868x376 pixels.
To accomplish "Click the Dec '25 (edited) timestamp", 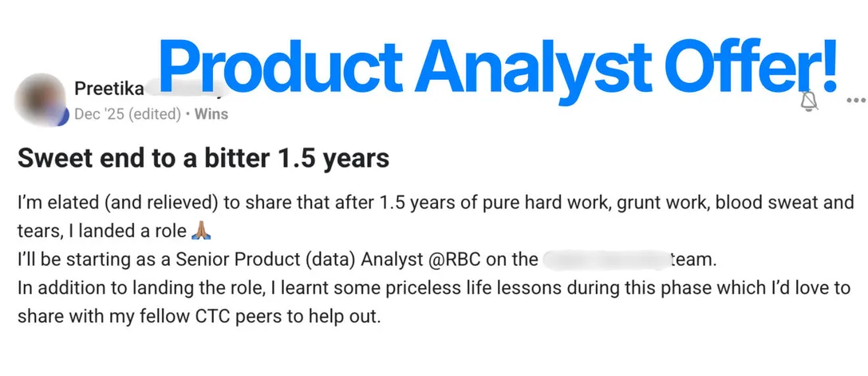I will tap(128, 114).
